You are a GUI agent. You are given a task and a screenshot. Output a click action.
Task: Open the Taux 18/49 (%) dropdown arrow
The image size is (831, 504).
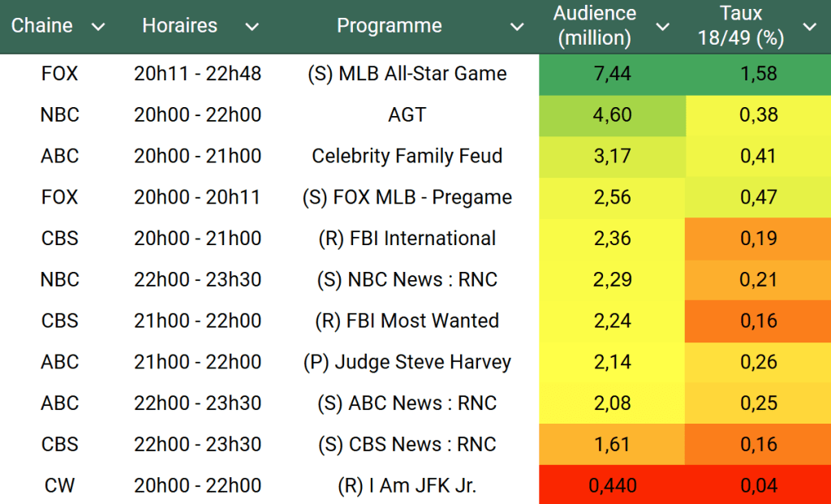pyautogui.click(x=809, y=27)
